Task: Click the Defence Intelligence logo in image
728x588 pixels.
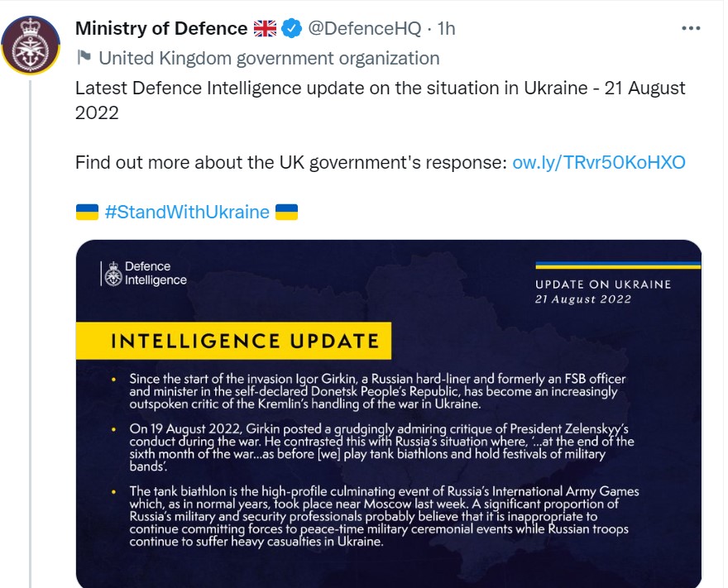Action: (x=144, y=273)
